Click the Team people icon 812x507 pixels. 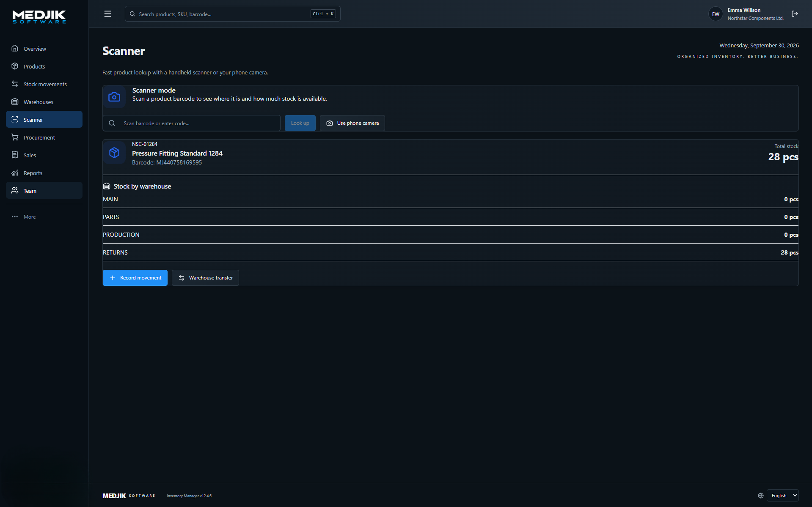(15, 191)
